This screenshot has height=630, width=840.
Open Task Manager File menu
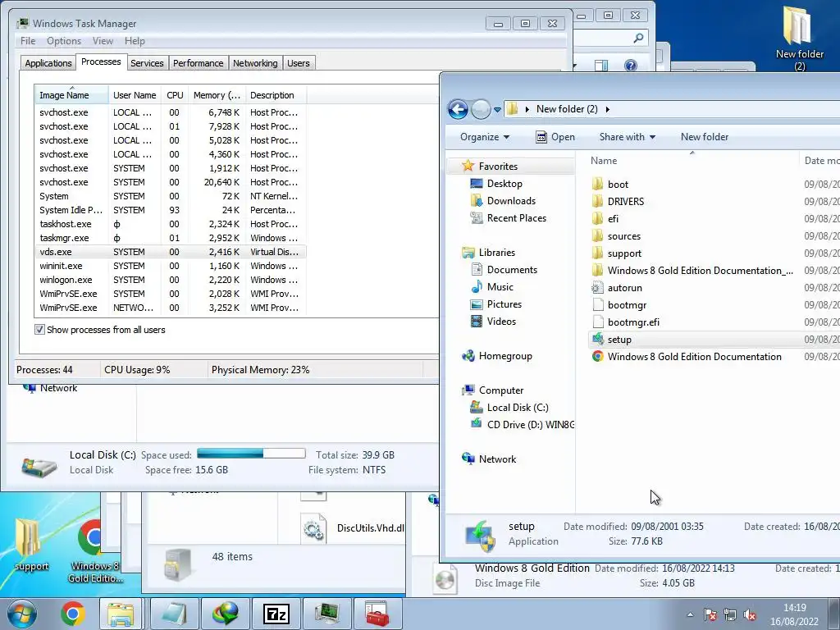[28, 41]
